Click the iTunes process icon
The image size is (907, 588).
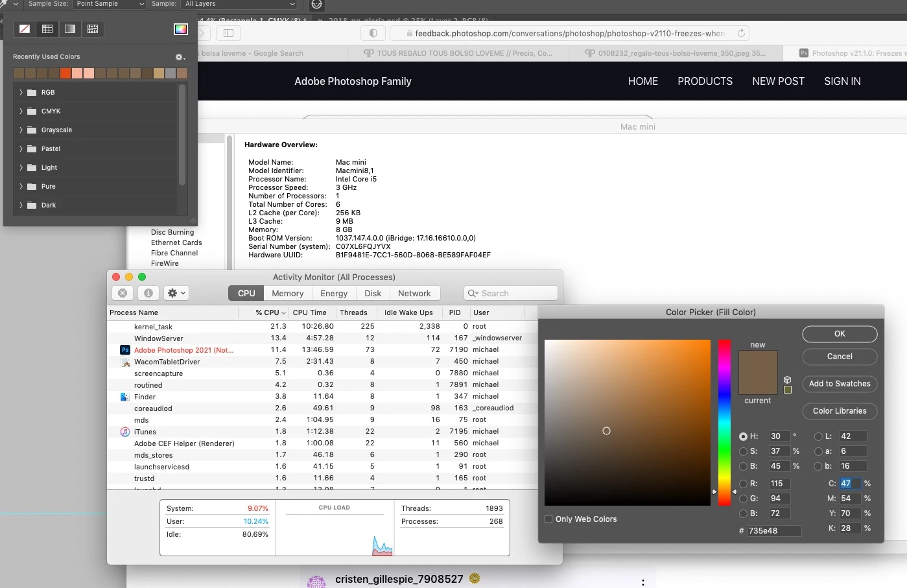(x=125, y=432)
